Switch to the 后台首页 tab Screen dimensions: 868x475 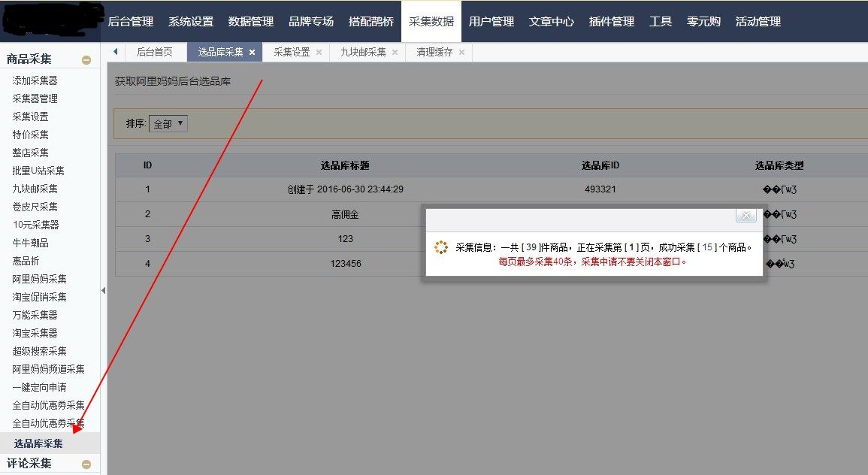point(155,52)
